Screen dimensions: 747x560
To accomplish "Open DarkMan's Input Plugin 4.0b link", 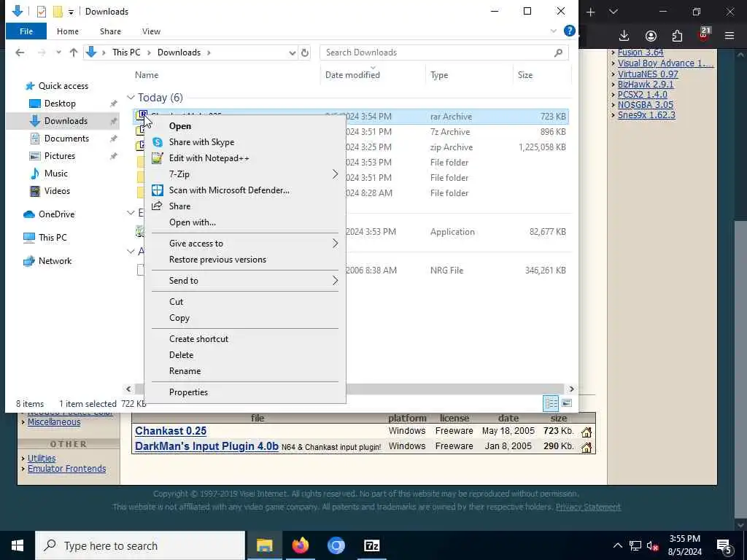I will 206,447.
